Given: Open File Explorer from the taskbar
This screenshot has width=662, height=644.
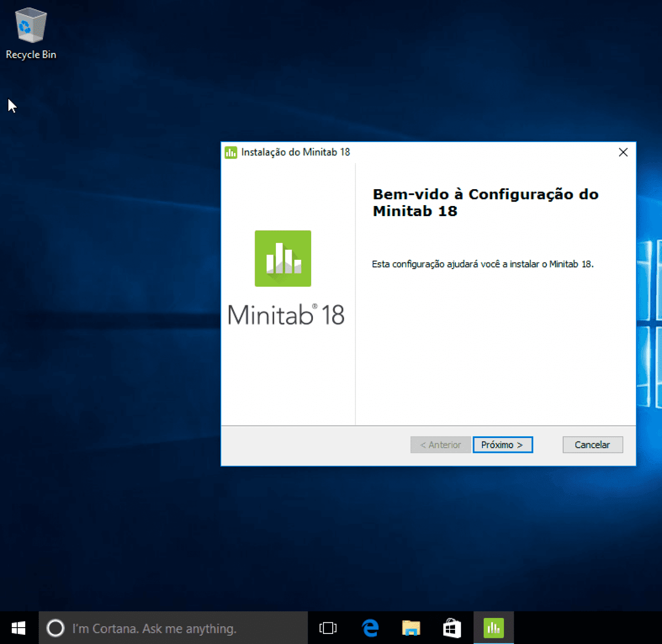Looking at the screenshot, I should 410,628.
